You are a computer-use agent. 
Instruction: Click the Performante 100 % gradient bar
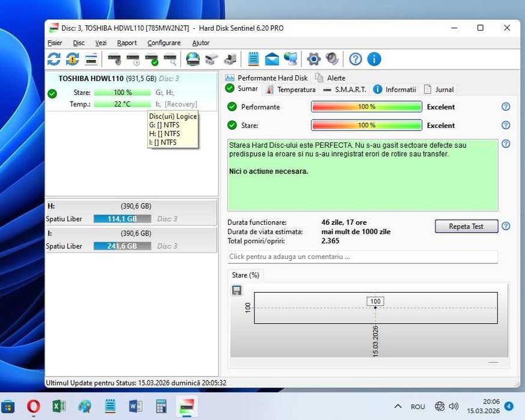tap(366, 107)
